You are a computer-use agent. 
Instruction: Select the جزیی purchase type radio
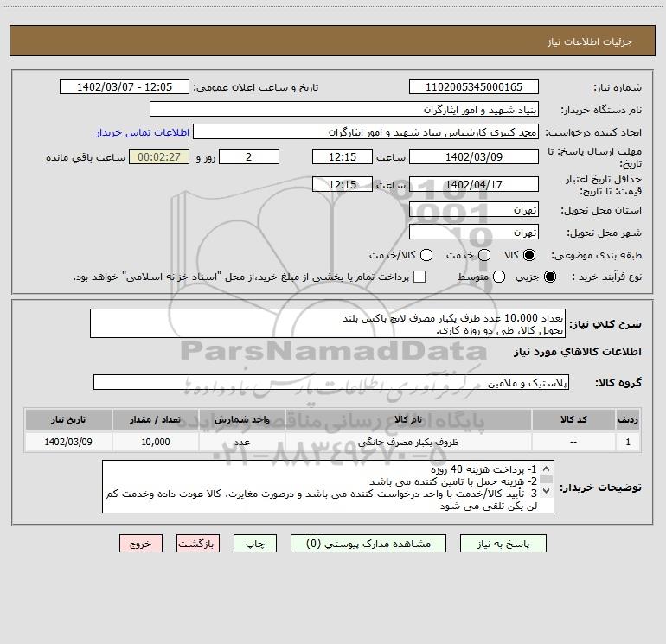550,277
